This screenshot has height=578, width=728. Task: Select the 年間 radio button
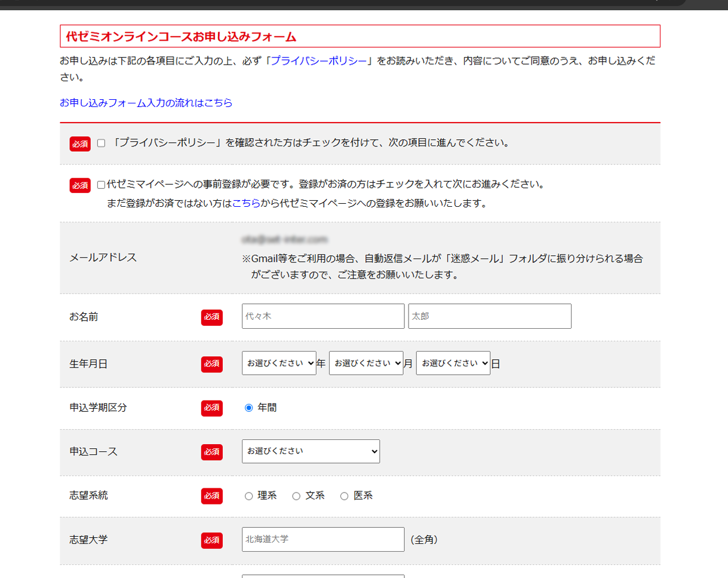click(x=249, y=408)
